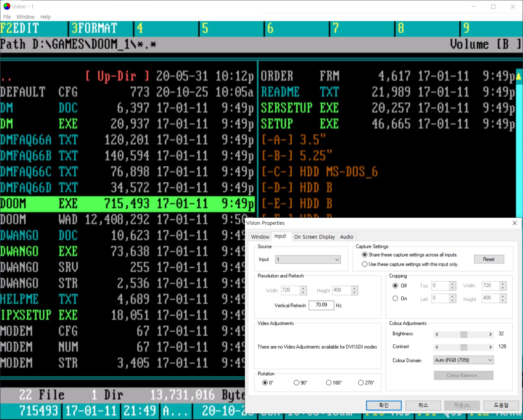Image resolution: width=523 pixels, height=420 pixels.
Task: Decrease Resolution Height with down stepper
Action: click(354, 292)
